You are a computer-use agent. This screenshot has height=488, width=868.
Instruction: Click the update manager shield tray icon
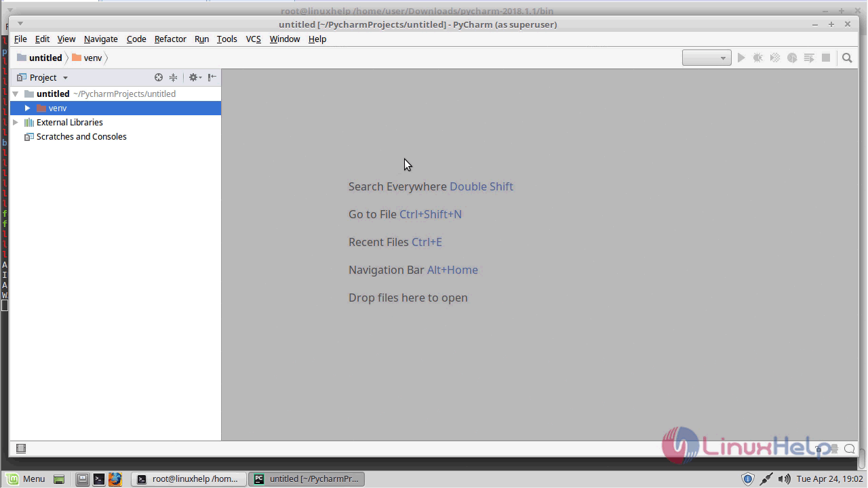coord(747,479)
